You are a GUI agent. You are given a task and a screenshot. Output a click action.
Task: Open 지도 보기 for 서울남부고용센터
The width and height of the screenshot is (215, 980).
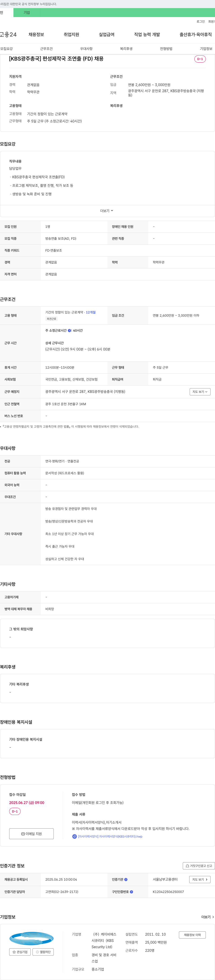200,880
